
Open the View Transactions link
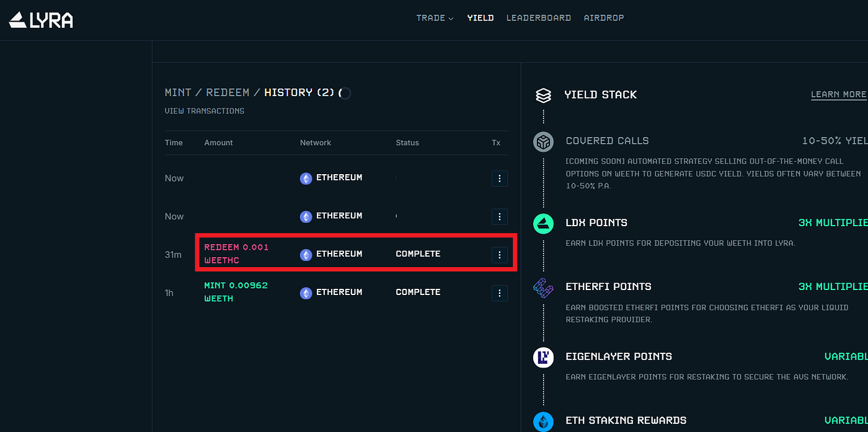[205, 111]
